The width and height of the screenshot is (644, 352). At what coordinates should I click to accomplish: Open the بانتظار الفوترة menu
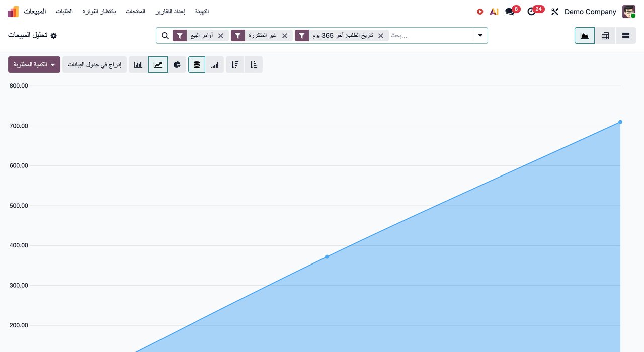tap(99, 12)
